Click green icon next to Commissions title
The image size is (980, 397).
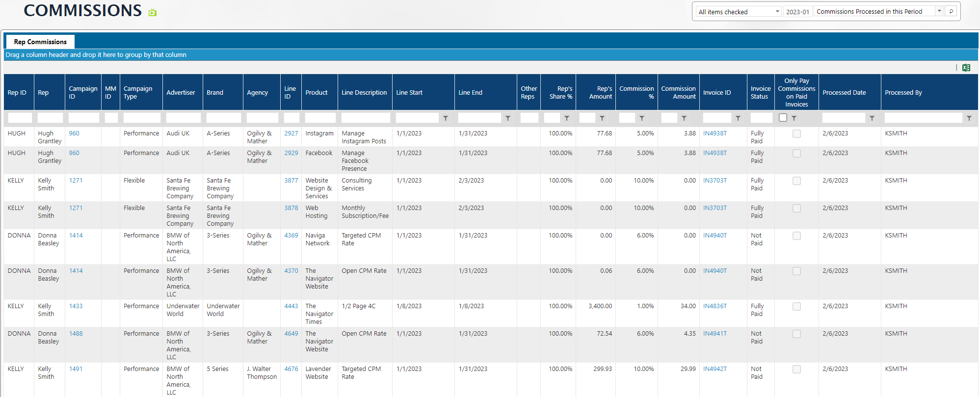(153, 13)
